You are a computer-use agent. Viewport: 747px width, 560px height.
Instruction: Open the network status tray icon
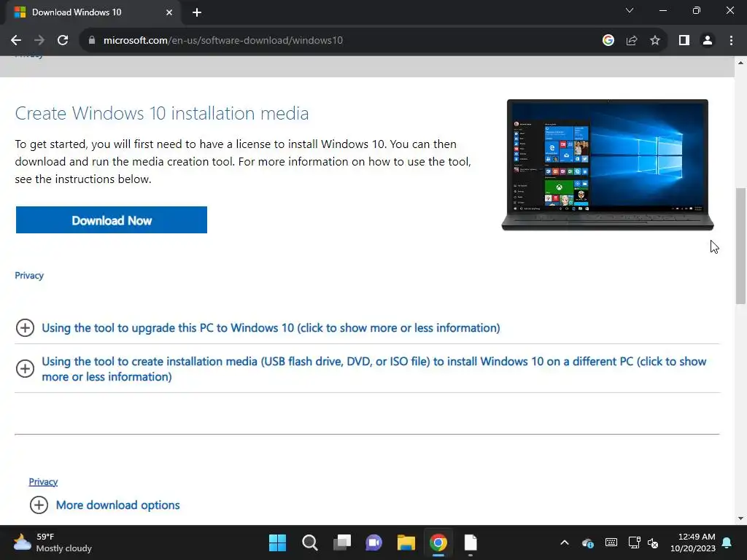[x=634, y=542]
